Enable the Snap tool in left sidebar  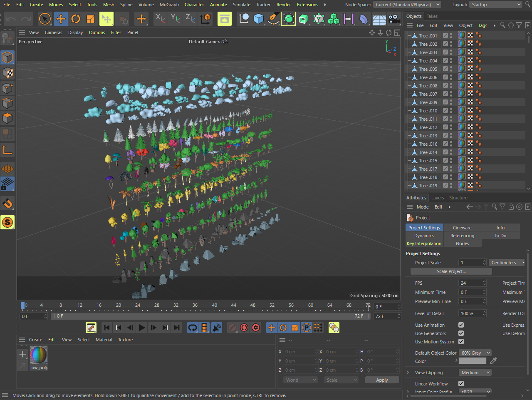[7, 204]
